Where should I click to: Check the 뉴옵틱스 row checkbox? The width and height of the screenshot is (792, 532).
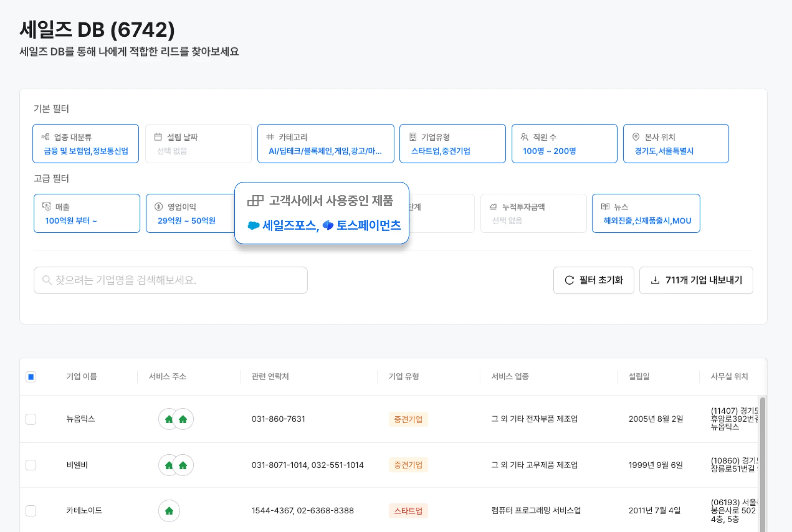tap(31, 419)
